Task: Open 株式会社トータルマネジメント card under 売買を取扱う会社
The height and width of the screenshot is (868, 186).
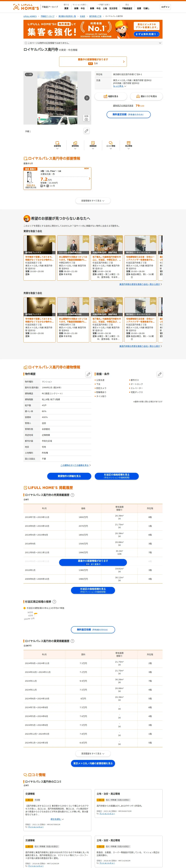Action: (140, 320)
